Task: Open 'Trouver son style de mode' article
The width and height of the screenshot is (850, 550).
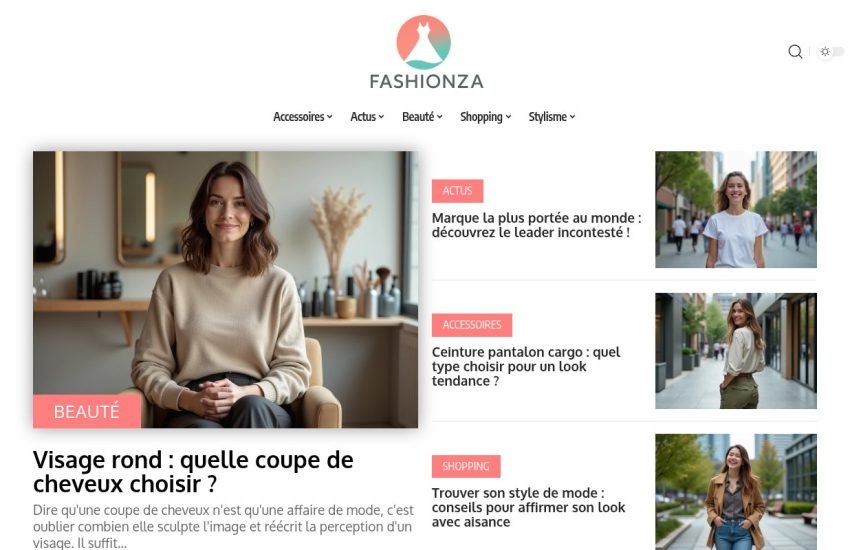Action: coord(529,507)
